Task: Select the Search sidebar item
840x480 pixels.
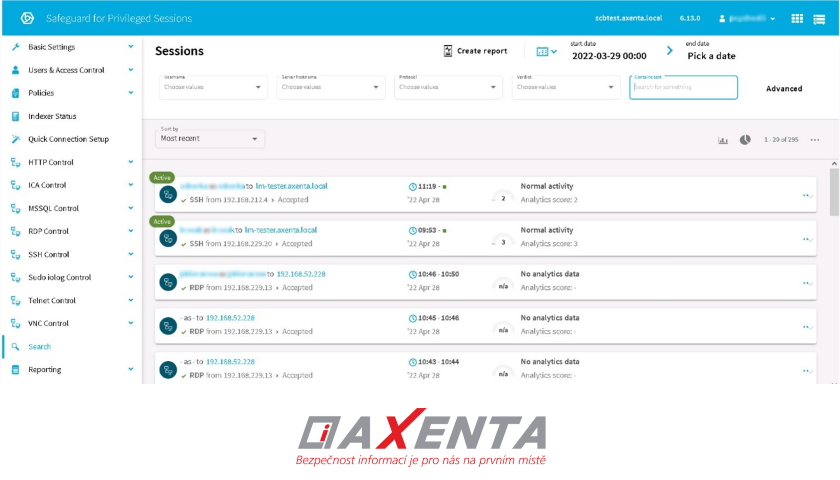Action: [39, 347]
